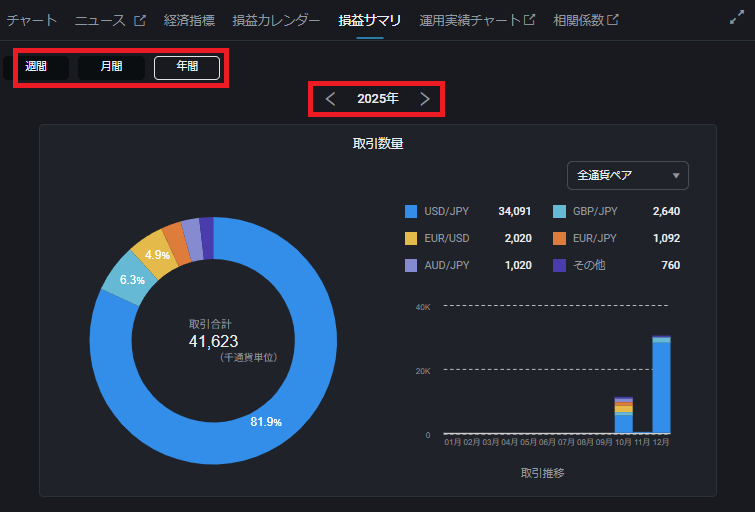Select the 年間 period toggle
The width and height of the screenshot is (755, 512).
[187, 67]
